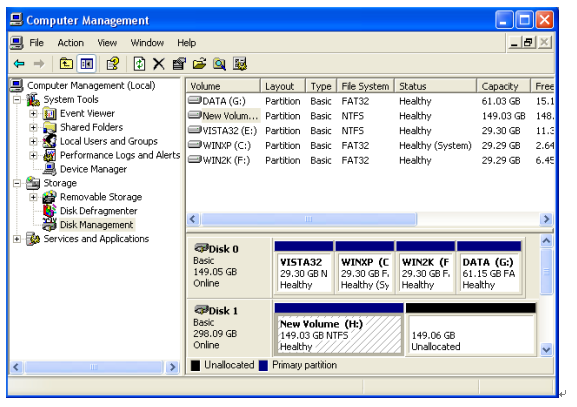The height and width of the screenshot is (407, 577).
Task: Sort by the Capacity column header
Action: (x=503, y=86)
